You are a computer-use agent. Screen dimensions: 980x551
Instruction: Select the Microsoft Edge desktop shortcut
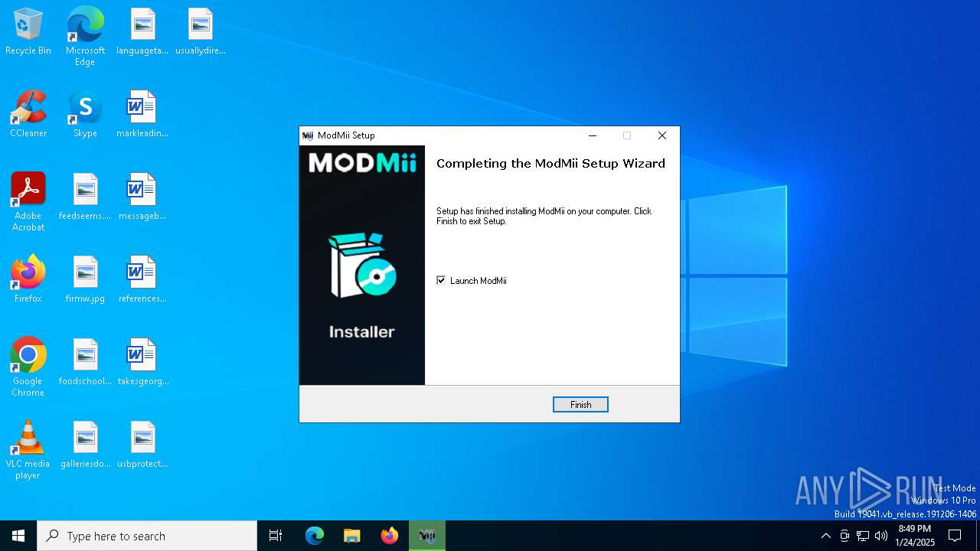85,37
